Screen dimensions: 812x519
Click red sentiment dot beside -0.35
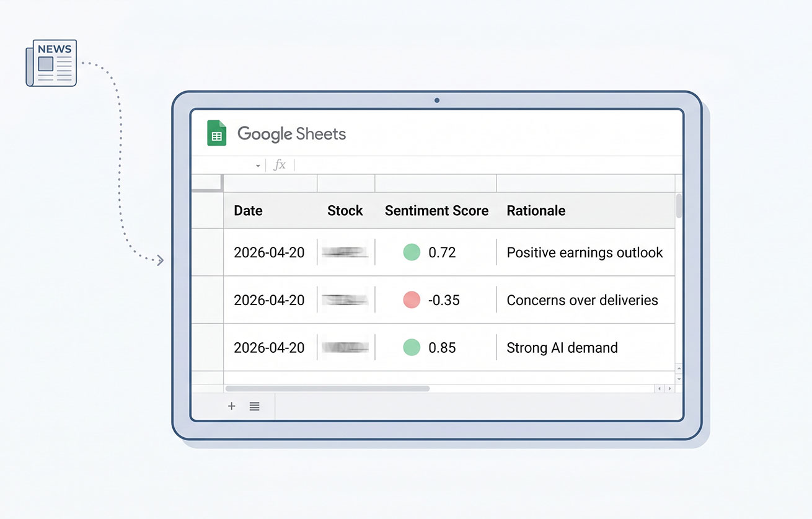point(412,300)
